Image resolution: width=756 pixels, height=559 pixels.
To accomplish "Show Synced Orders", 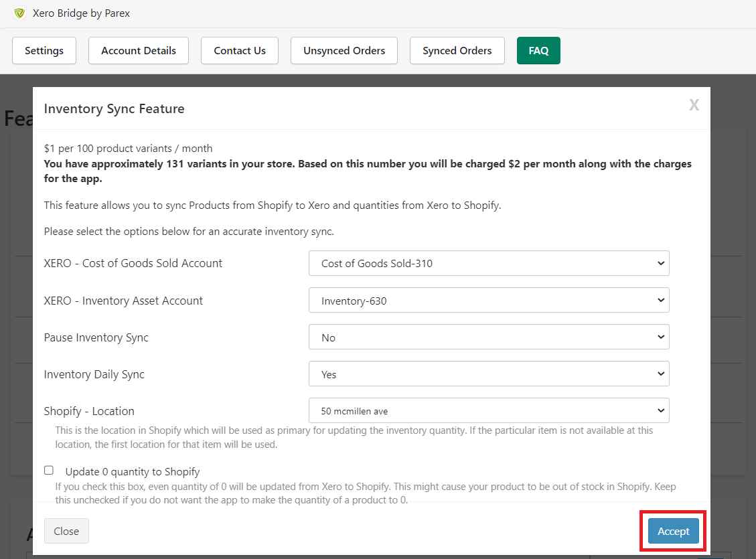I will tap(457, 50).
